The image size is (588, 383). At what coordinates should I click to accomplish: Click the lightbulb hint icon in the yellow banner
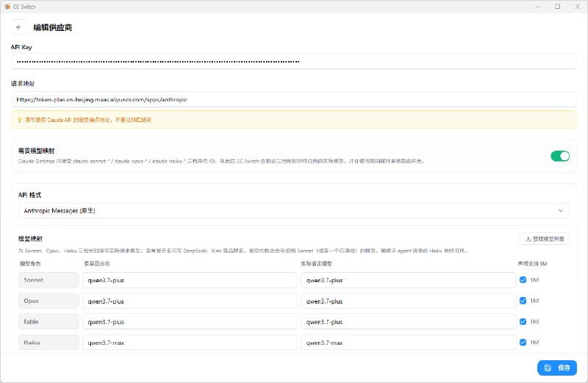tap(20, 120)
